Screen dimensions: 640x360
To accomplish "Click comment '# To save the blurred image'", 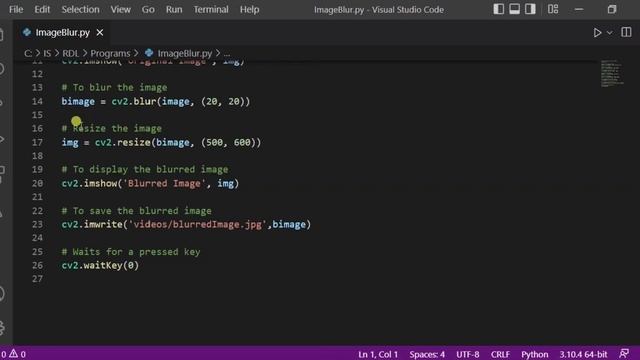I will 136,211.
